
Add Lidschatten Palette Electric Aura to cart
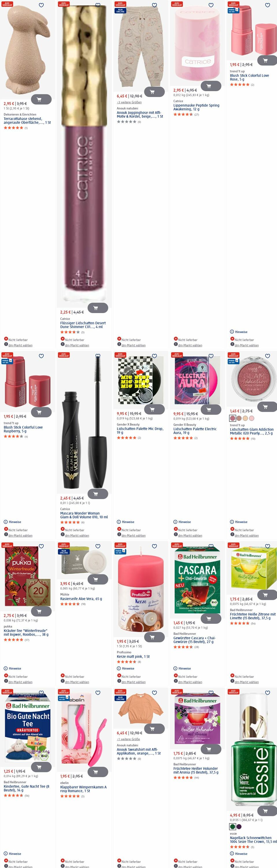point(211,409)
